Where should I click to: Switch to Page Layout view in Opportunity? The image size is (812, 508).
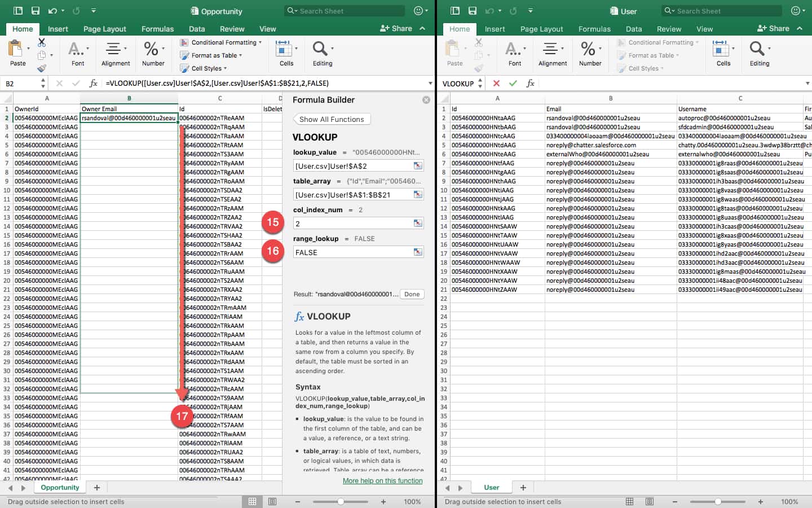coord(272,501)
